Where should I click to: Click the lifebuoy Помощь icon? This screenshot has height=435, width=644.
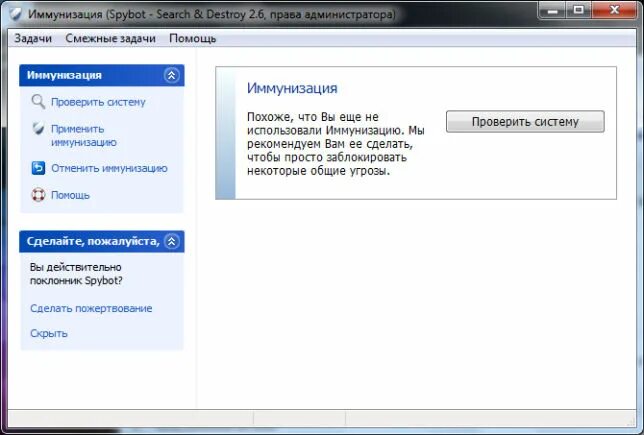pos(38,195)
